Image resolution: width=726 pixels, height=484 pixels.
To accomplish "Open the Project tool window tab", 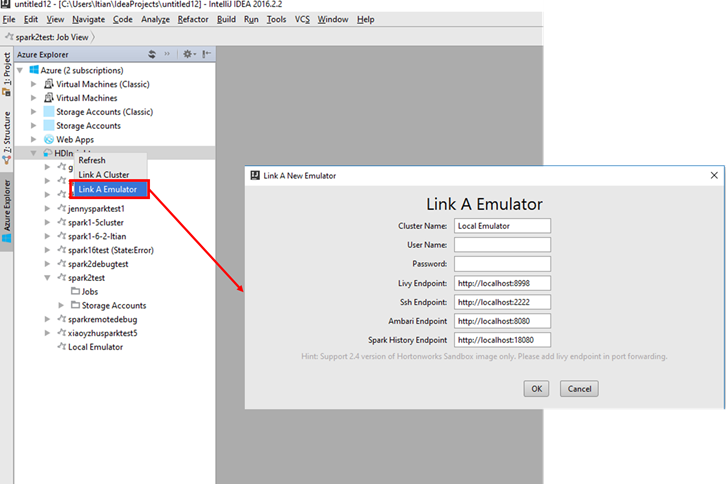I will click(6, 74).
